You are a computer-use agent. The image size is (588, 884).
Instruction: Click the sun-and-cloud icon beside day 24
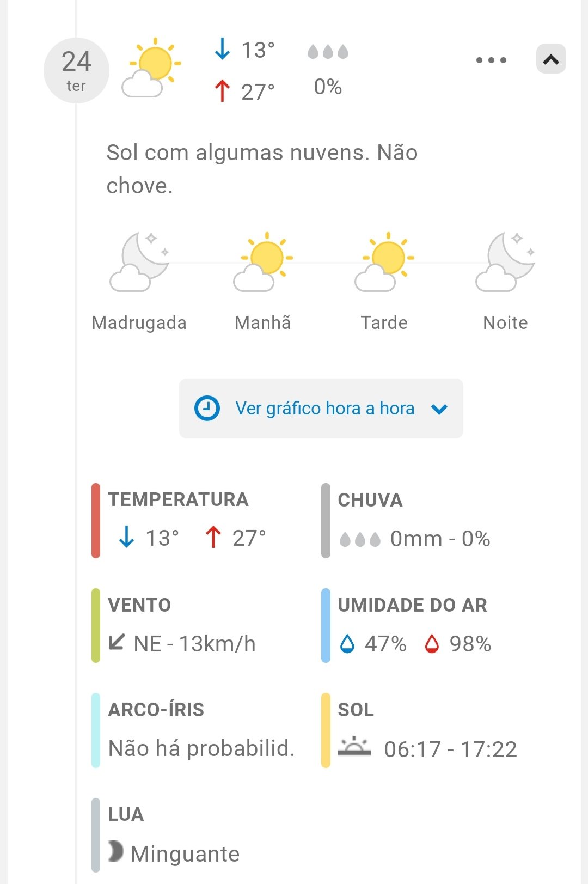151,69
